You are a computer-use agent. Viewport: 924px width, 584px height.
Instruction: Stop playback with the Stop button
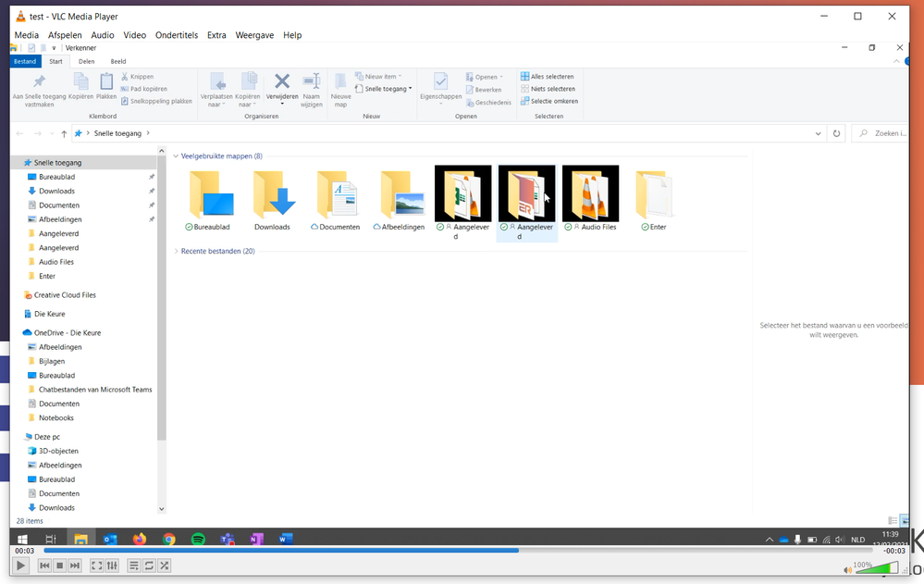(x=59, y=565)
